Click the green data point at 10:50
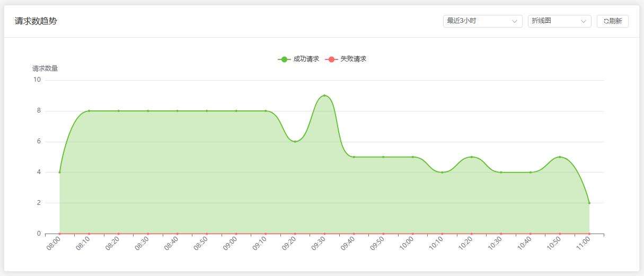Image resolution: width=644 pixels, height=276 pixels. tap(560, 157)
